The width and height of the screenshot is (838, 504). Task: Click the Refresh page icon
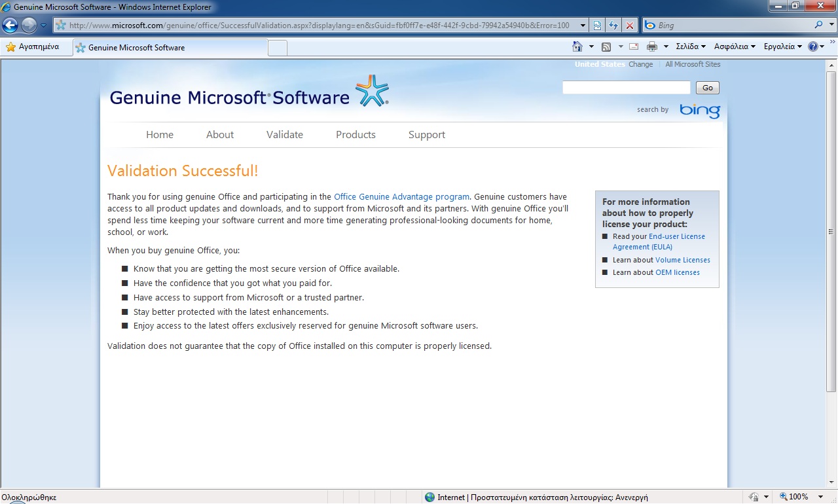coord(613,26)
